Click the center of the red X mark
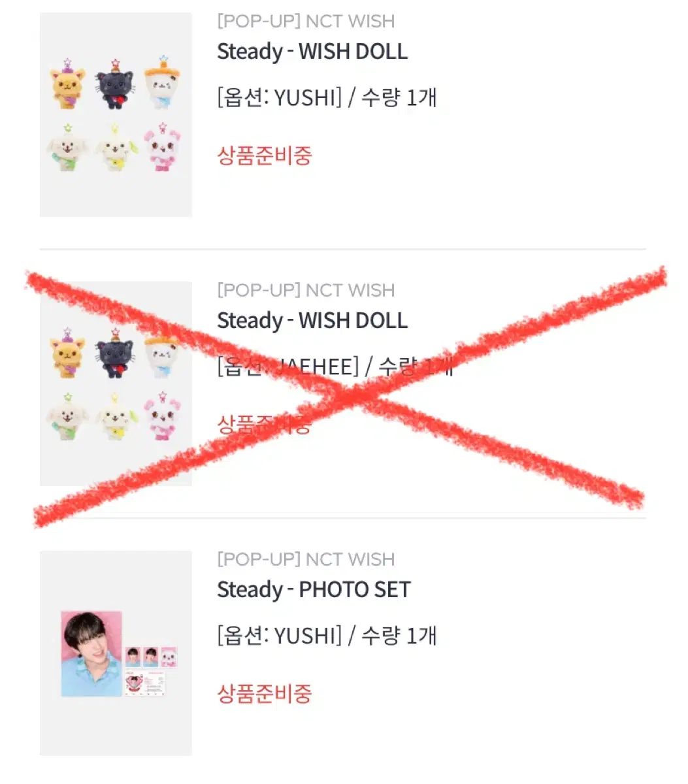The image size is (688, 784). (346, 395)
